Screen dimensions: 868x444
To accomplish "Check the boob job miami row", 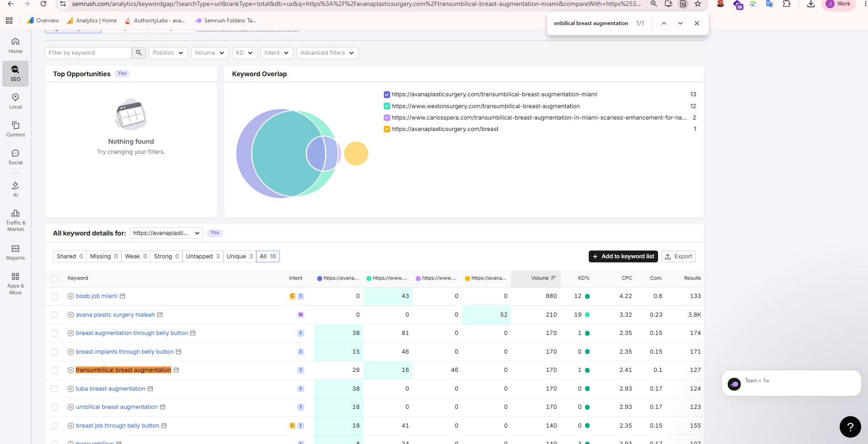I will tap(55, 296).
